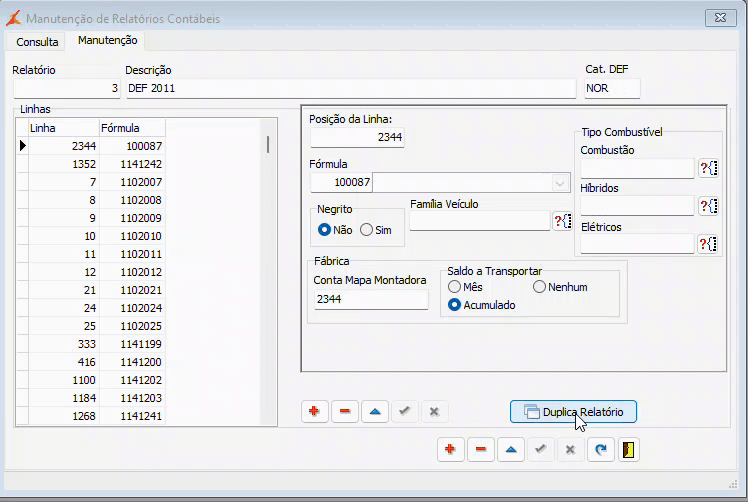Select row with formula 1102012

tap(97, 272)
